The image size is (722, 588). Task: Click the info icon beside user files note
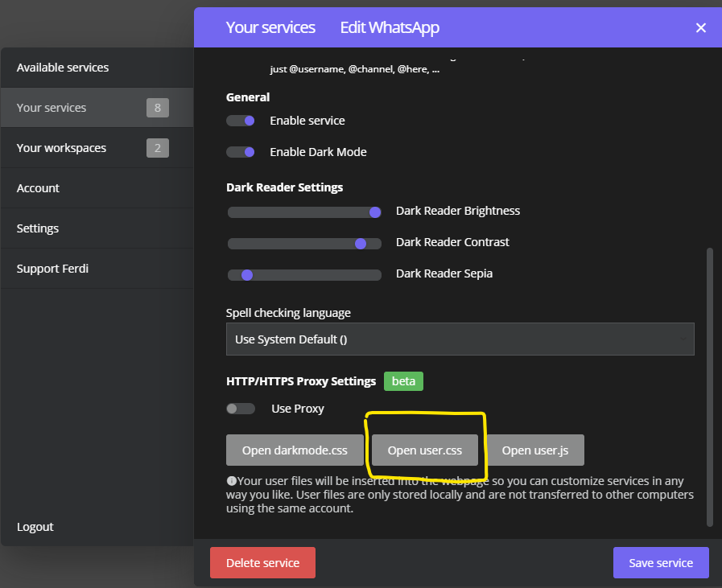tap(231, 481)
